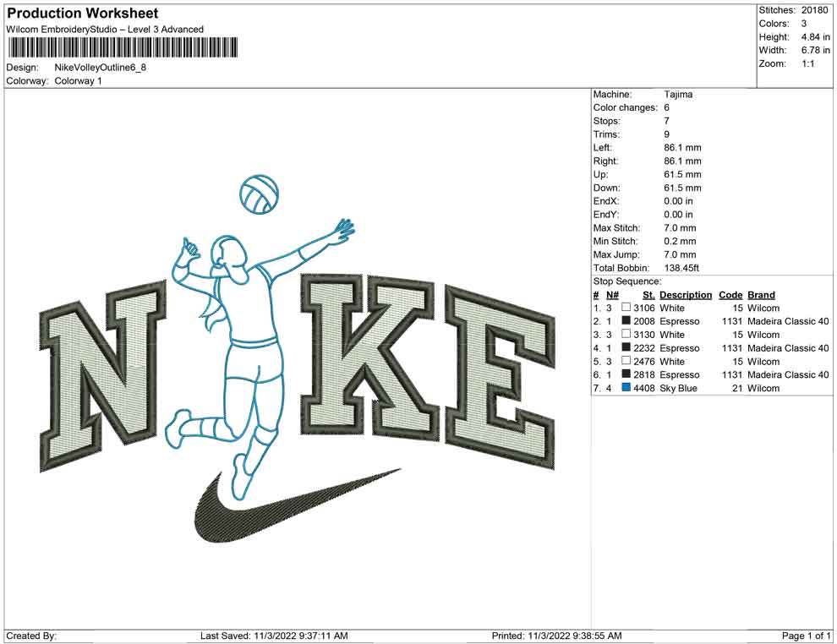Screen dimensions: 837x644
Task: Click the Stitches count 20180
Action: click(x=814, y=10)
